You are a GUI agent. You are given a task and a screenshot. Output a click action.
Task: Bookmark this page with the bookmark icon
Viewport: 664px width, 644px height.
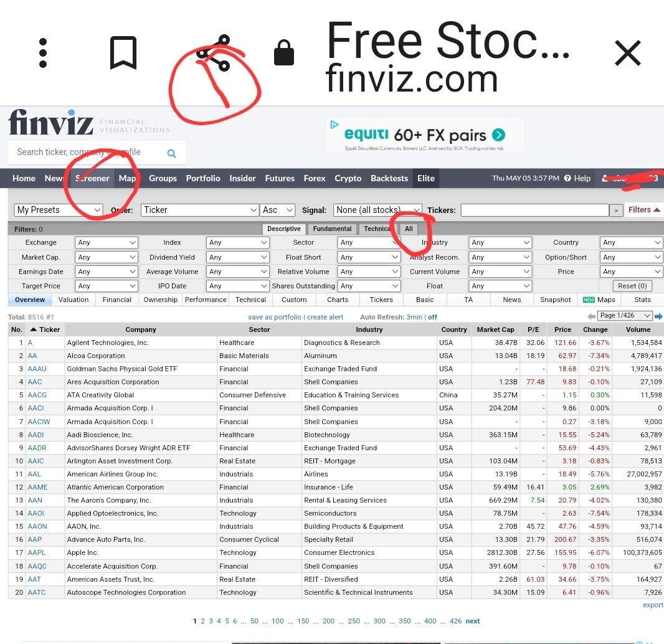click(123, 53)
